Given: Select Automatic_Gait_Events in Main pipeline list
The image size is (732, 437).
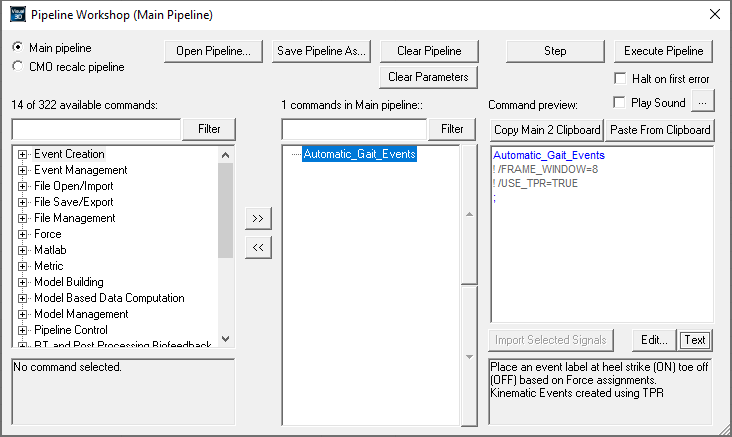Looking at the screenshot, I should point(359,155).
